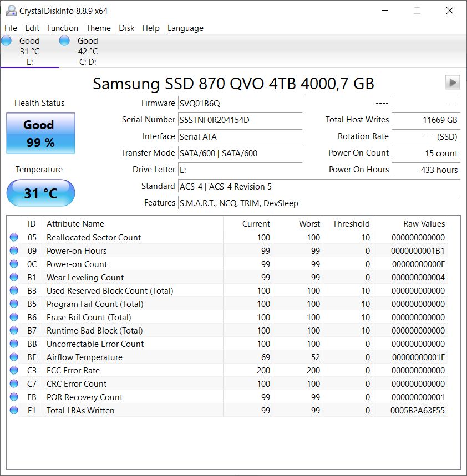
Task: Select the Airflow Temperature row name
Action: [84, 357]
